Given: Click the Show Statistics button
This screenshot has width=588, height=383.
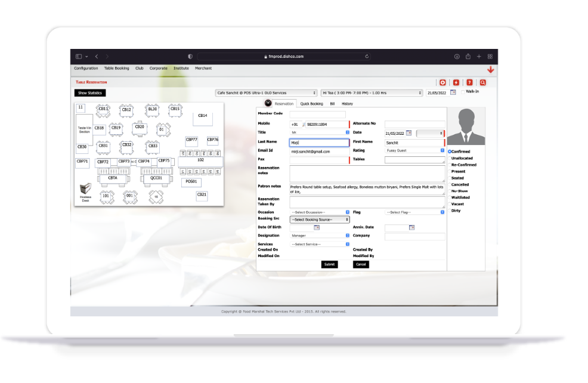Looking at the screenshot, I should point(89,92).
